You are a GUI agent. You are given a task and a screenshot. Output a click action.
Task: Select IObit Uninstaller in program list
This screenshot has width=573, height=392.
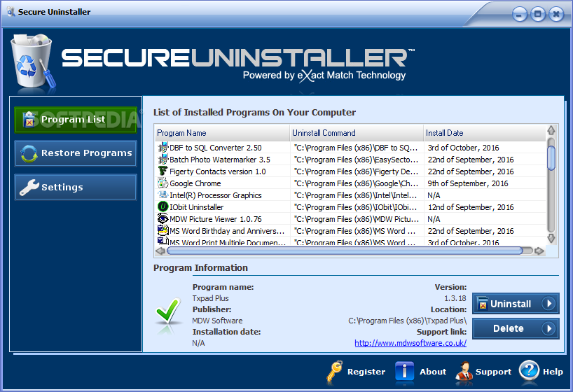tap(351, 207)
